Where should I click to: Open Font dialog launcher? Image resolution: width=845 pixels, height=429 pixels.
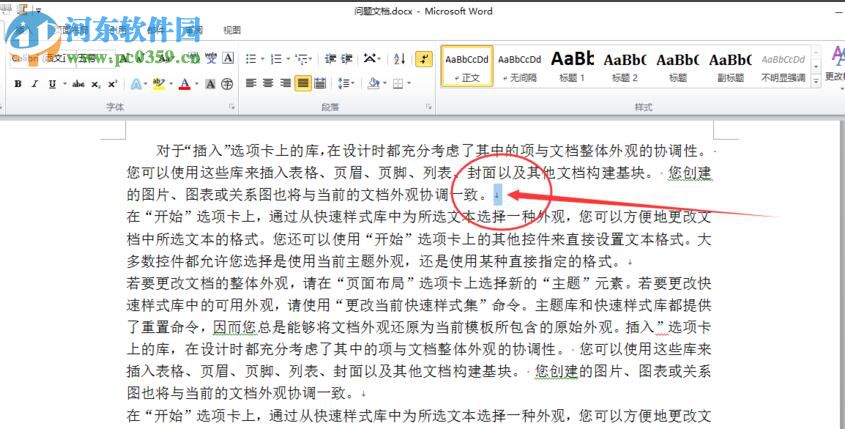pos(232,107)
